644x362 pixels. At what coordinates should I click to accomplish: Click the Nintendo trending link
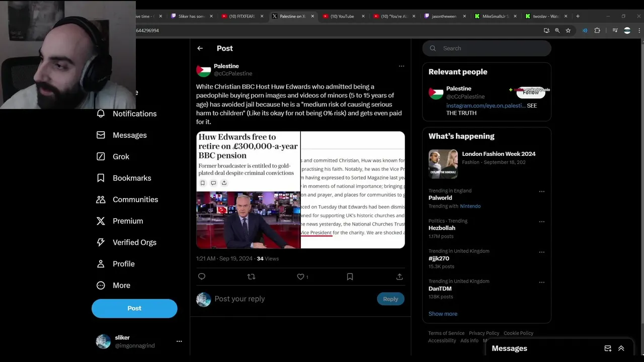(x=470, y=206)
